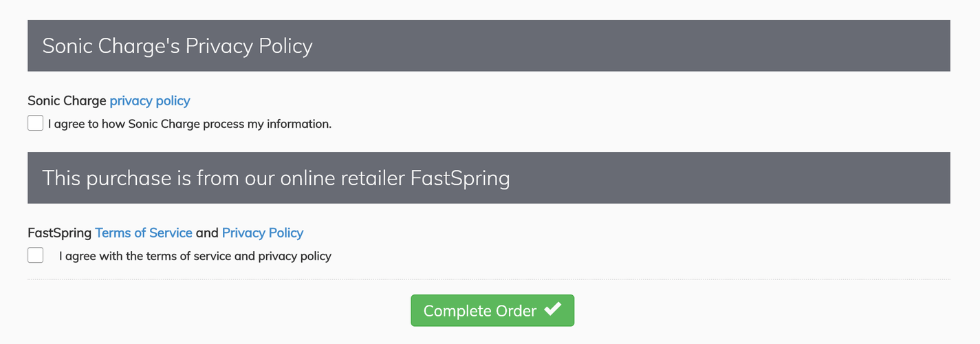Click label "I agree with the terms of service and privacy policy"
The width and height of the screenshot is (980, 344).
click(195, 256)
